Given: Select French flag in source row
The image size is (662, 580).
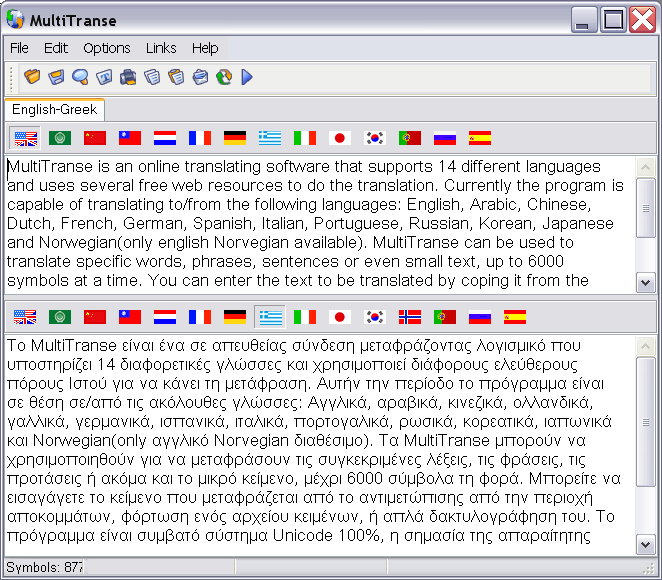Looking at the screenshot, I should (x=200, y=138).
